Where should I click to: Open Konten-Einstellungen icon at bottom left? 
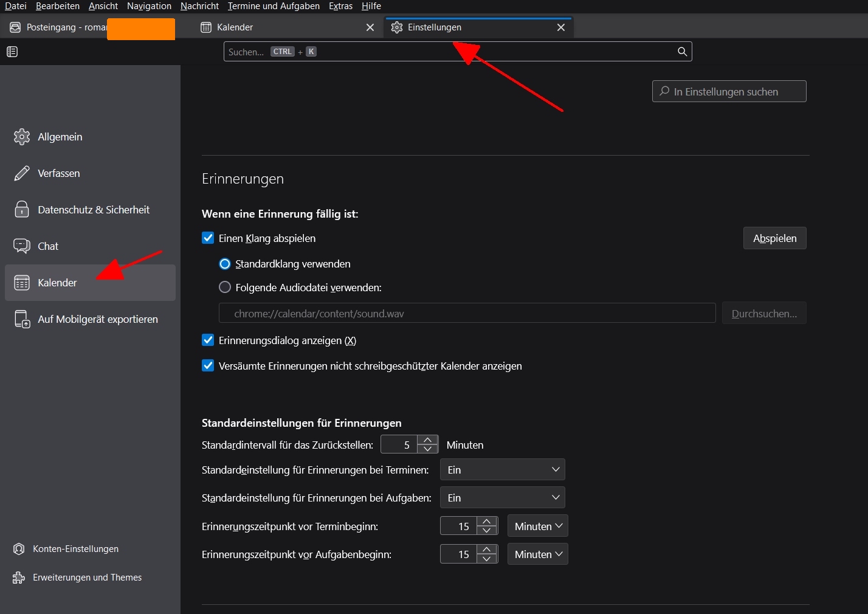click(19, 549)
